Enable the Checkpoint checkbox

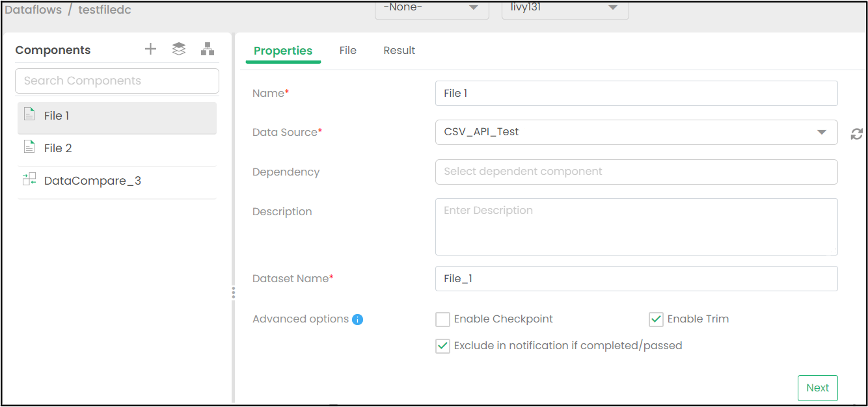(442, 319)
